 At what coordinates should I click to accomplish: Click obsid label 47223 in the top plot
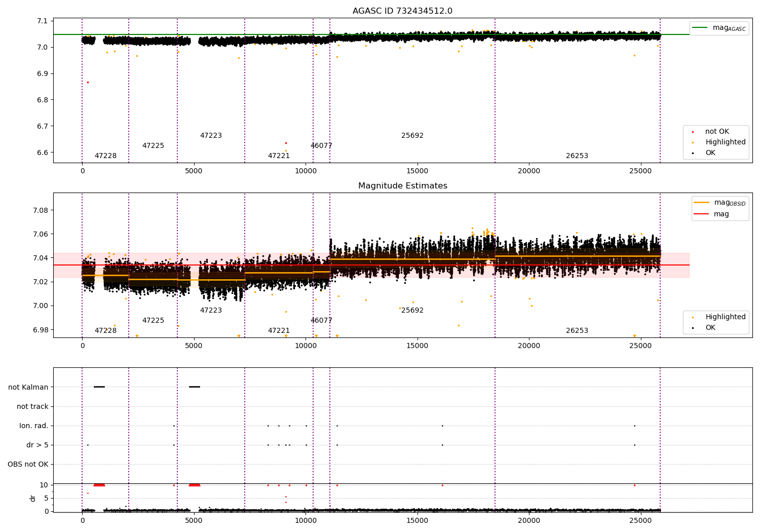click(211, 136)
